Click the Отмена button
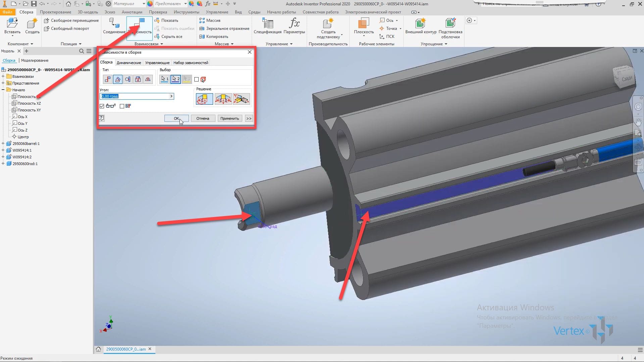 [x=203, y=118]
